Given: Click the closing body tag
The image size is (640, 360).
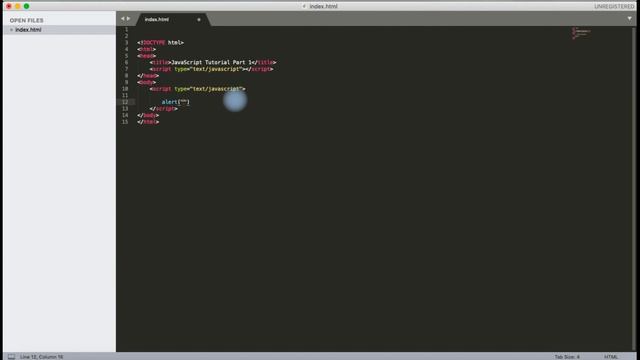Looking at the screenshot, I should (x=148, y=116).
